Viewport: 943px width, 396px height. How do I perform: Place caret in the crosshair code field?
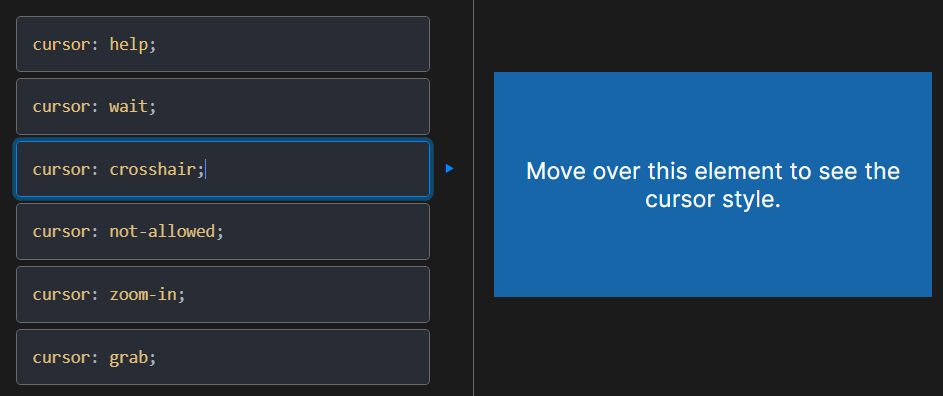point(223,169)
